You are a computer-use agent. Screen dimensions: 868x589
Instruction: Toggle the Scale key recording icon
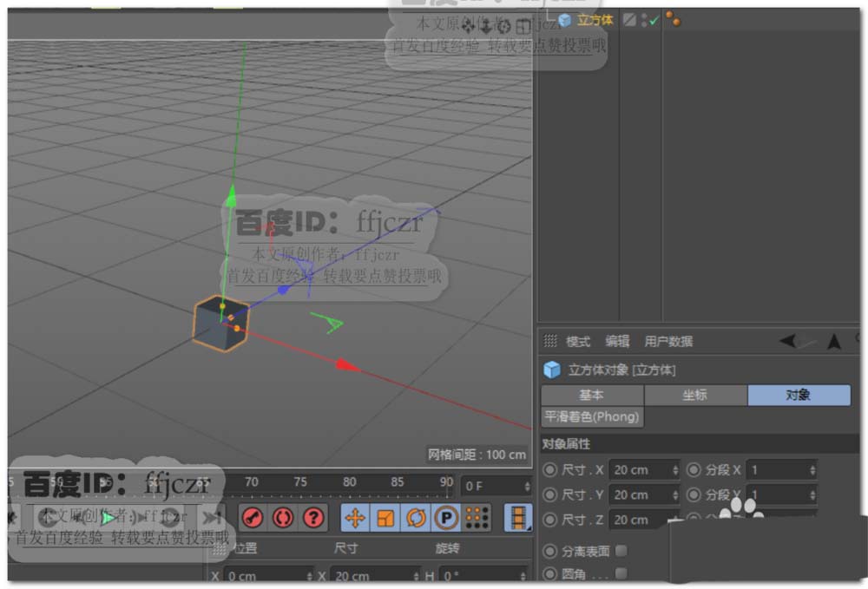tap(385, 518)
